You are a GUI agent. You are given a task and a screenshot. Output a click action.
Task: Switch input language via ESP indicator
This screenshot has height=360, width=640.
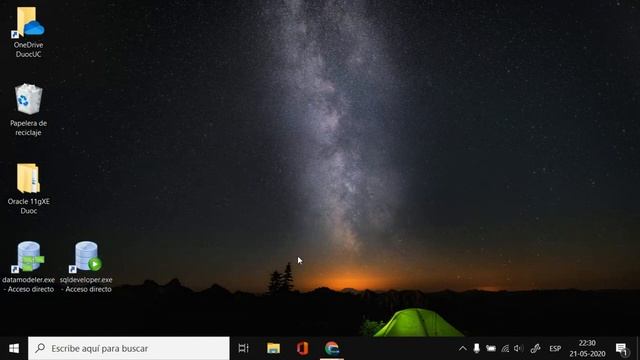pos(555,349)
